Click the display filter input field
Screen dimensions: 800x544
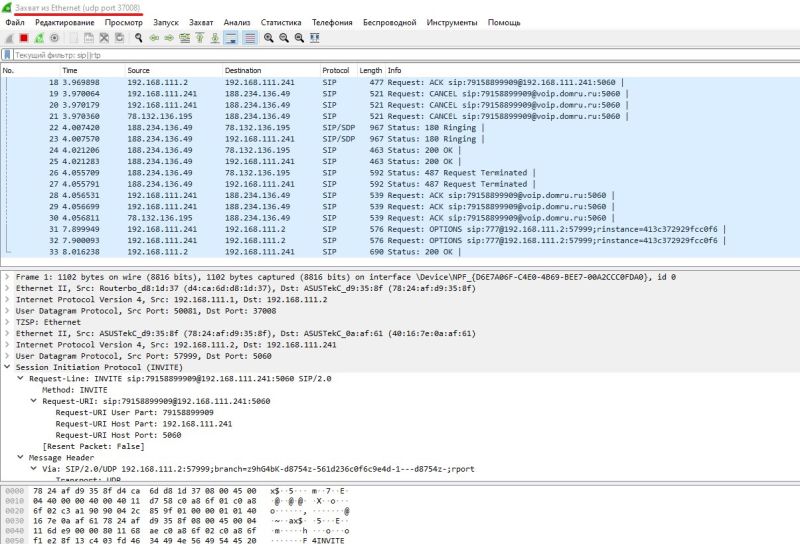pyautogui.click(x=406, y=55)
